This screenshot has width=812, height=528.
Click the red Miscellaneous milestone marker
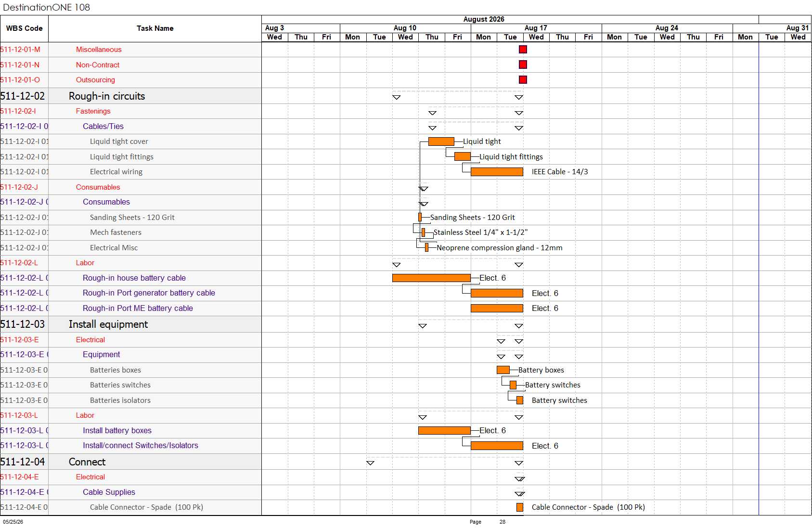click(523, 49)
